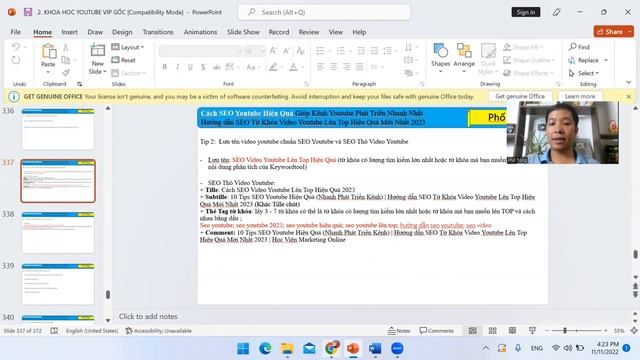Image resolution: width=640 pixels, height=360 pixels.
Task: Open the Select dropdown
Action: pos(584,73)
